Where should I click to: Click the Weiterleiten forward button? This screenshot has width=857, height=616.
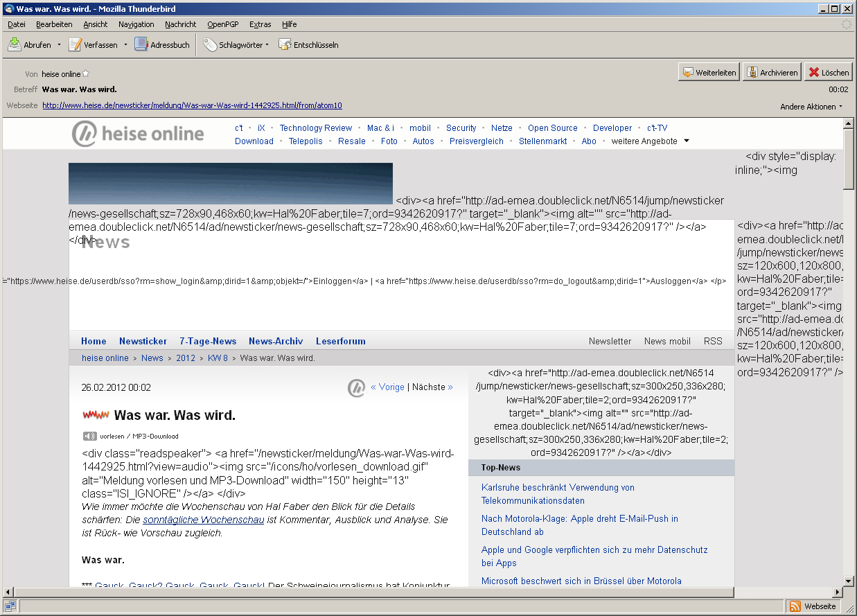[709, 72]
